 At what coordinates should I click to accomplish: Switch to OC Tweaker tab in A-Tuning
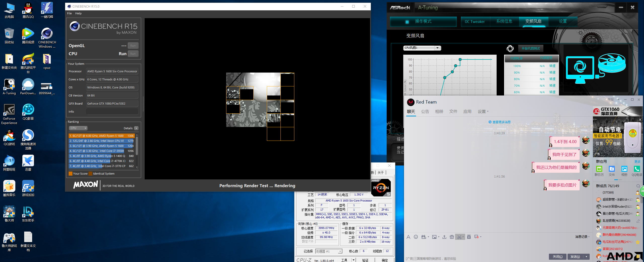click(x=475, y=21)
